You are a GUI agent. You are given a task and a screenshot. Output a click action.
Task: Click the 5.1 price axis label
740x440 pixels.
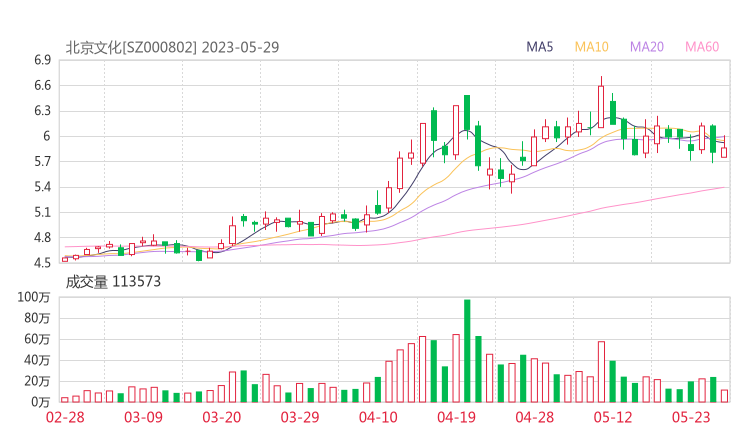pyautogui.click(x=42, y=212)
